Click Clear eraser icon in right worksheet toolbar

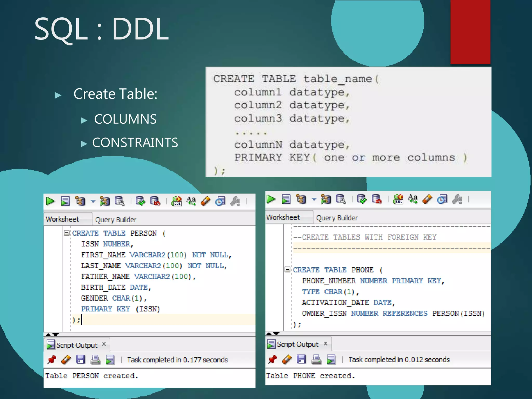point(427,199)
